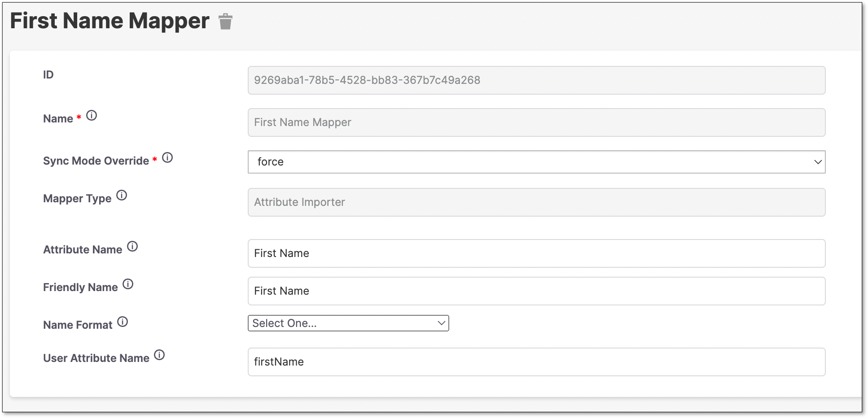The width and height of the screenshot is (868, 418).
Task: Show info tooltip next to Name label
Action: pyautogui.click(x=92, y=116)
